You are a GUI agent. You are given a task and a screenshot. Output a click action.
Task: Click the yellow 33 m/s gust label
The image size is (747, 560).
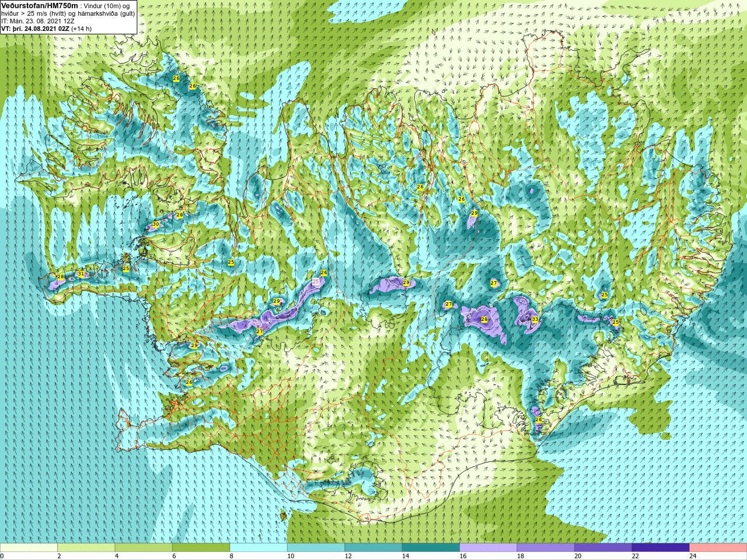[535, 319]
